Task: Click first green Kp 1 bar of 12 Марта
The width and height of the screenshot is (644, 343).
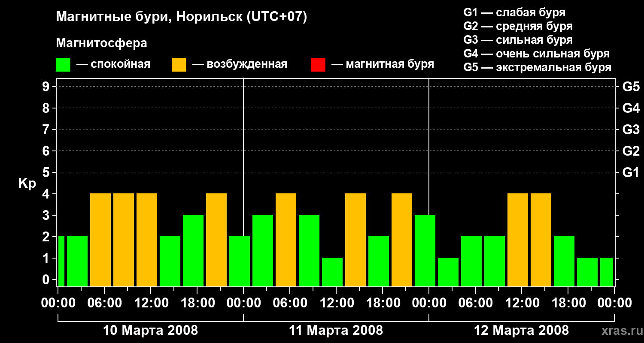Action: tap(448, 272)
